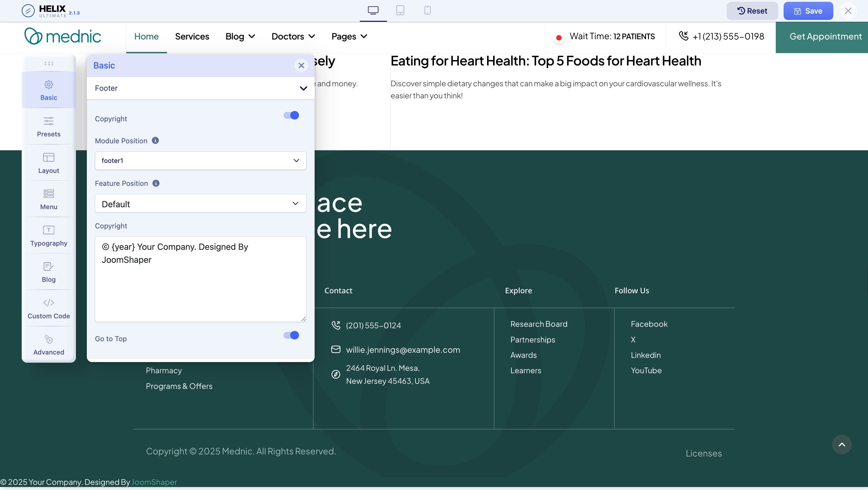Open the Services menu item
868x490 pixels.
192,37
